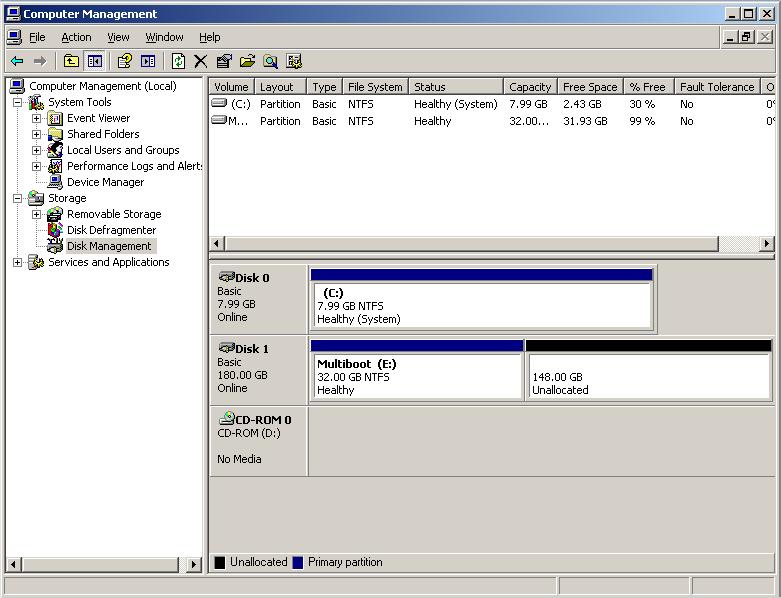781x598 pixels.
Task: Click the magnifier Search toolbar icon
Action: pos(270,61)
